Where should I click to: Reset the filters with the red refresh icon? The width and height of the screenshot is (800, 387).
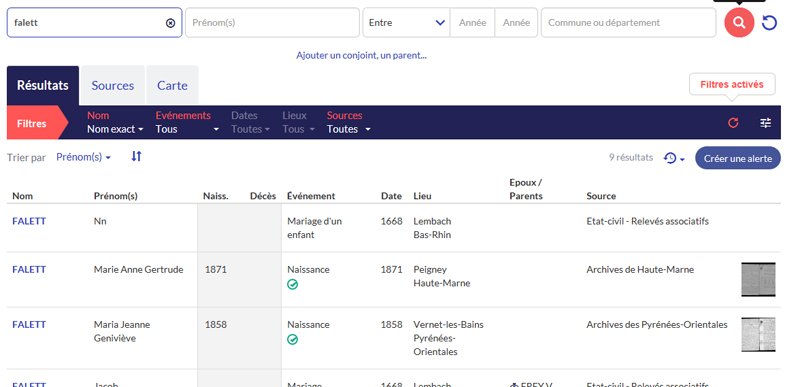pyautogui.click(x=733, y=123)
